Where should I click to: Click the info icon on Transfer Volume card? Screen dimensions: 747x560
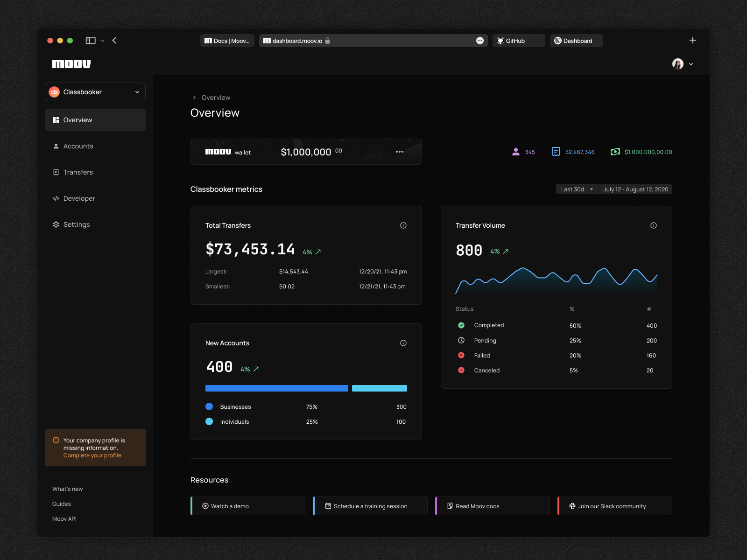pyautogui.click(x=653, y=225)
